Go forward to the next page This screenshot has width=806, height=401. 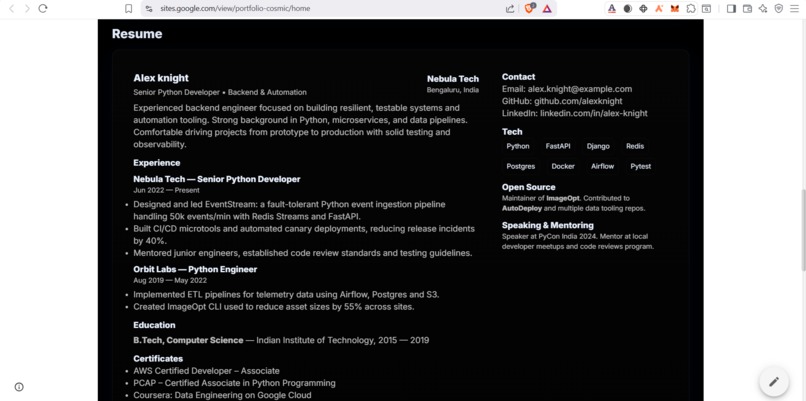(x=27, y=9)
